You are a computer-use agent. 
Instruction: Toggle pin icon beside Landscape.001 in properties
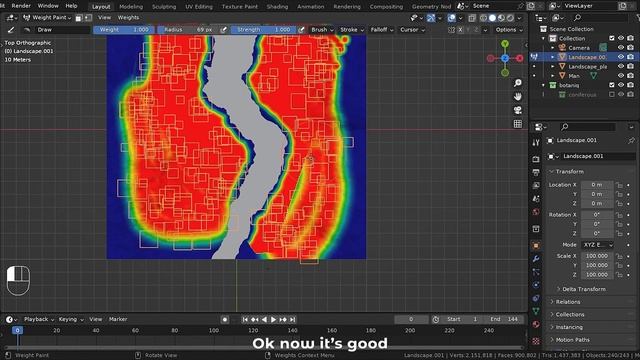point(631,140)
